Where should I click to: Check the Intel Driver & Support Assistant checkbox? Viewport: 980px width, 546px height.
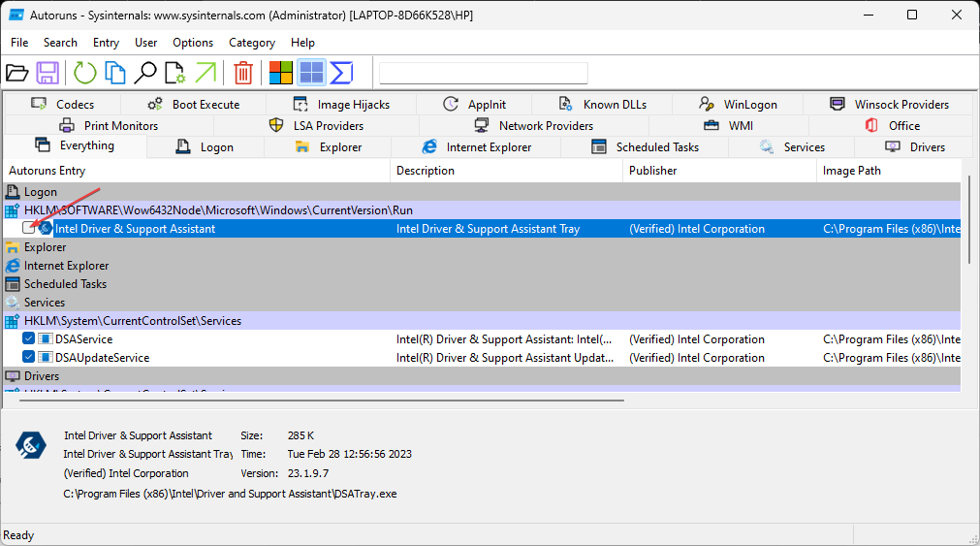28,228
